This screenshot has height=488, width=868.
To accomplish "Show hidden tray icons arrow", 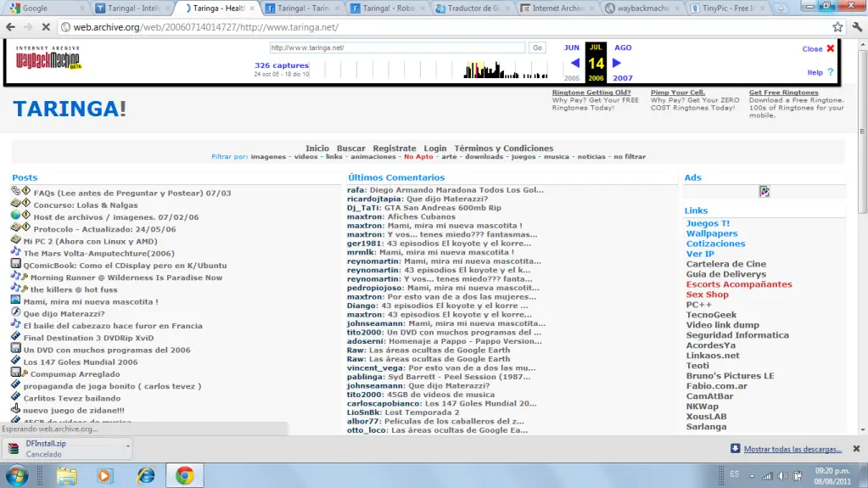I will [752, 476].
